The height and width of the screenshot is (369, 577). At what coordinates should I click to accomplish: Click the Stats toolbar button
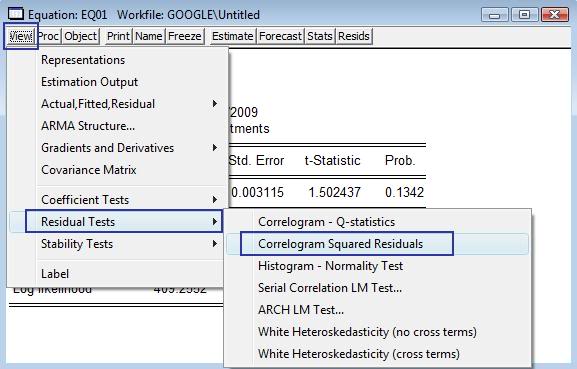point(320,36)
